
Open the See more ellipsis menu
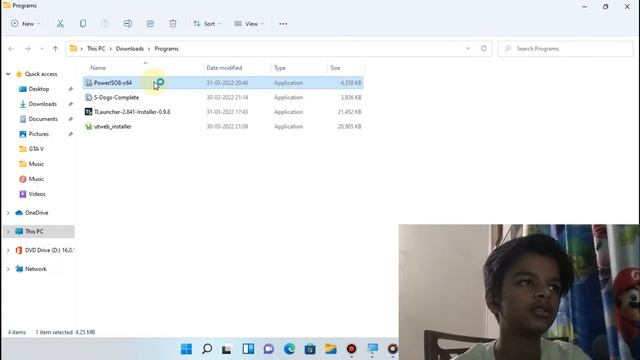pyautogui.click(x=283, y=24)
